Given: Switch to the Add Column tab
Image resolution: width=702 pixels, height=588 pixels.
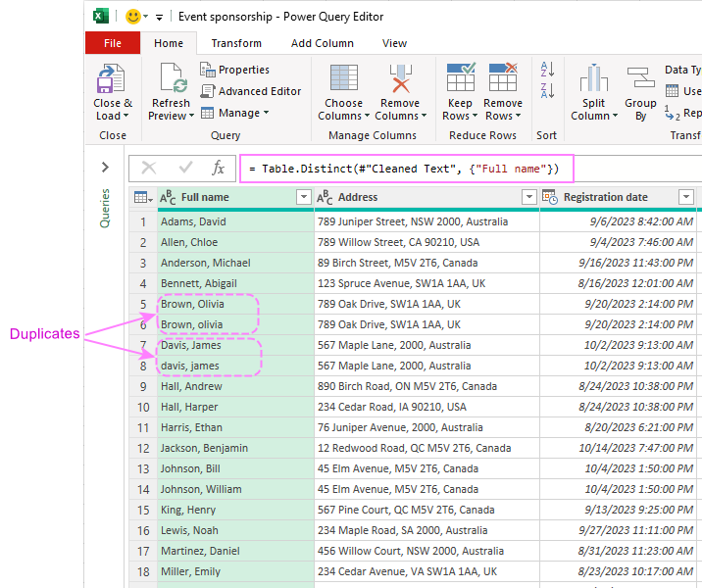Looking at the screenshot, I should (x=323, y=43).
